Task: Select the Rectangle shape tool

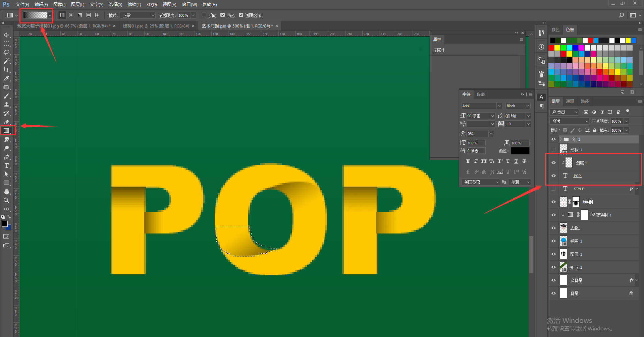Action: click(6, 183)
